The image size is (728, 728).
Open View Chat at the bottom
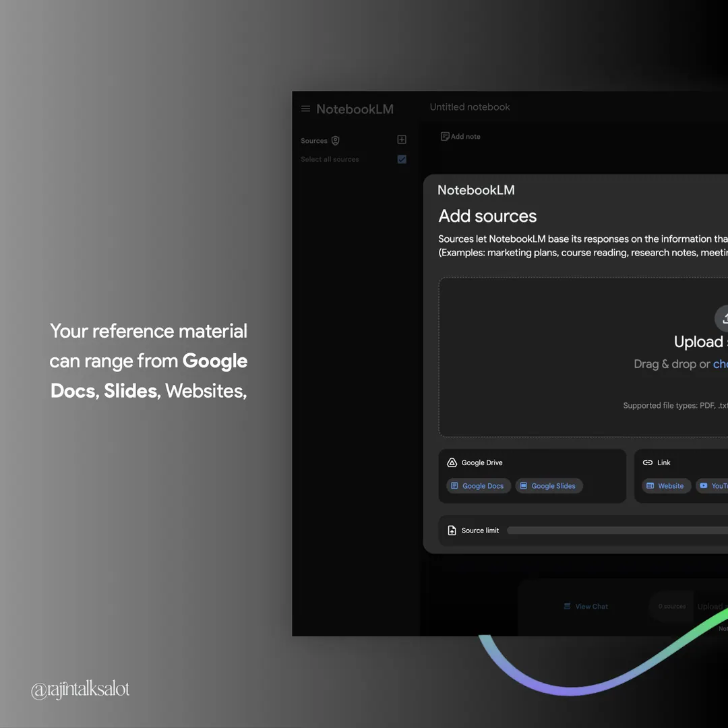click(586, 607)
